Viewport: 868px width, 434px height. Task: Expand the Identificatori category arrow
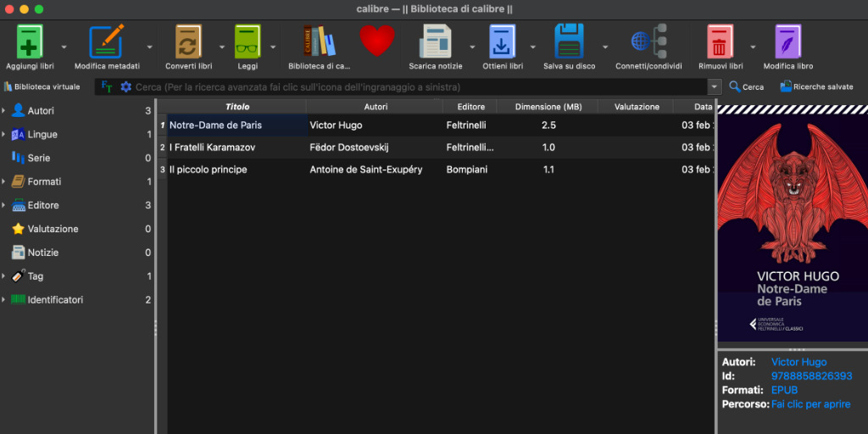point(3,300)
